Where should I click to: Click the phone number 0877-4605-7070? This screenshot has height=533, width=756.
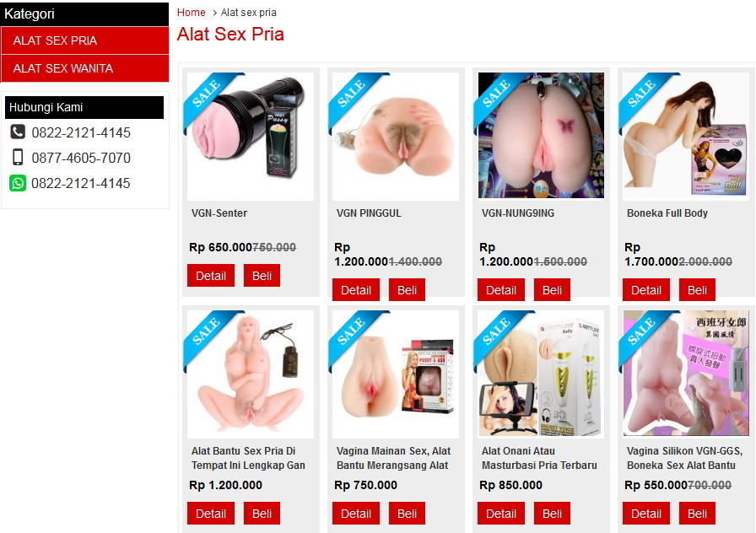(x=81, y=158)
